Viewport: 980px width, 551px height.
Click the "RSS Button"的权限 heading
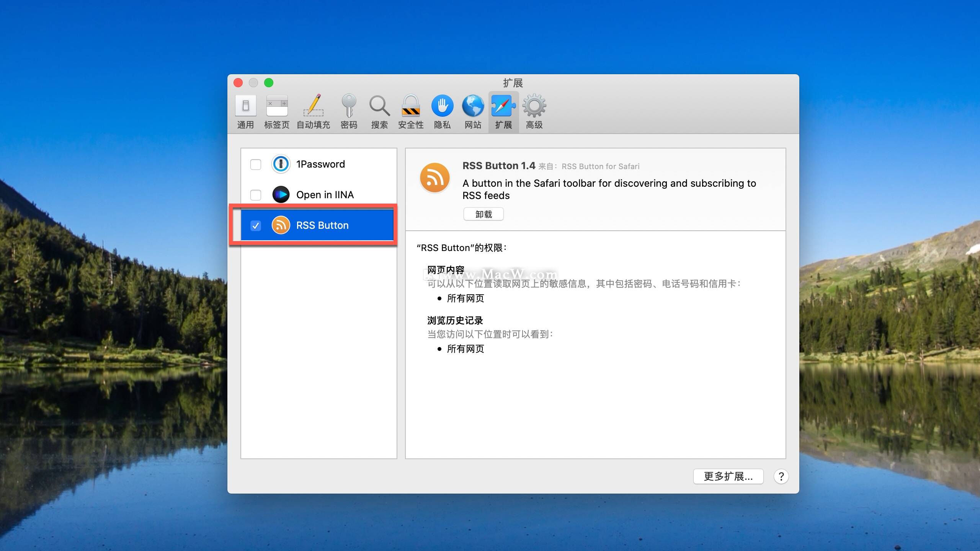click(x=462, y=248)
